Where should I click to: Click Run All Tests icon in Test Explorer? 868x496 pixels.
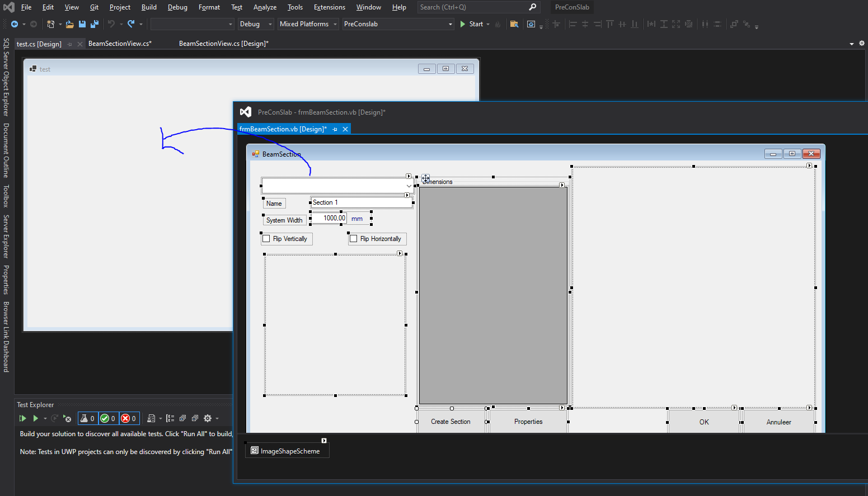pos(22,418)
